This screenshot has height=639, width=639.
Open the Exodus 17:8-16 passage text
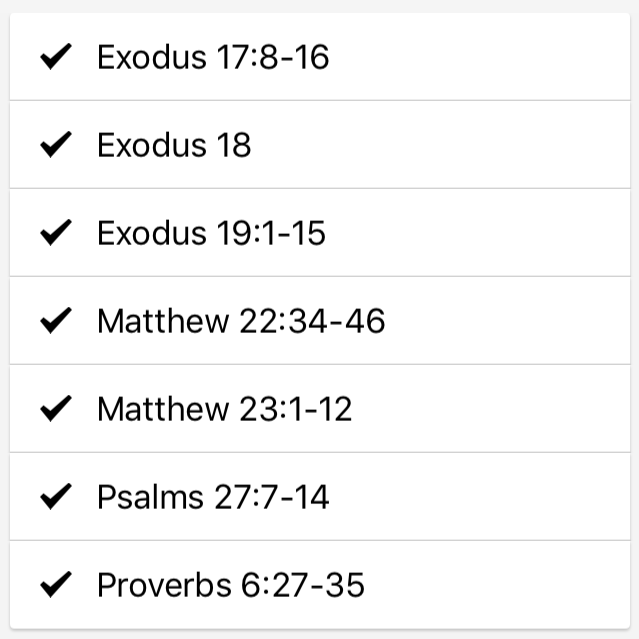(x=213, y=58)
